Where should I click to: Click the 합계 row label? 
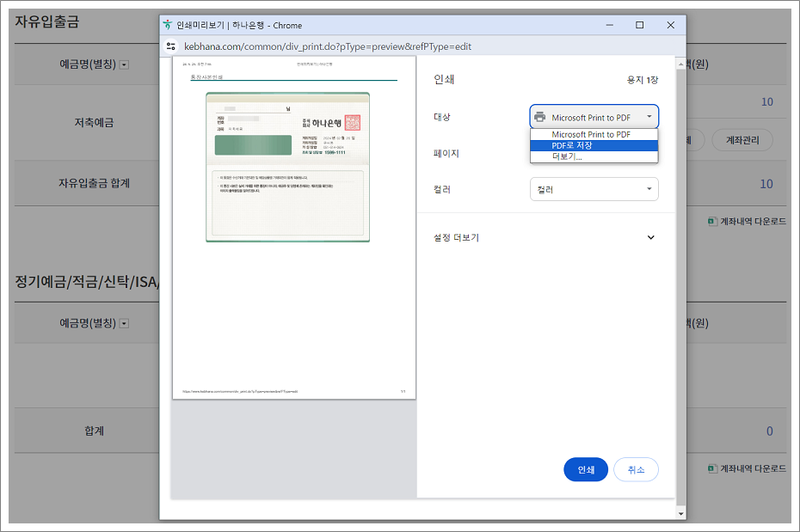coord(94,431)
